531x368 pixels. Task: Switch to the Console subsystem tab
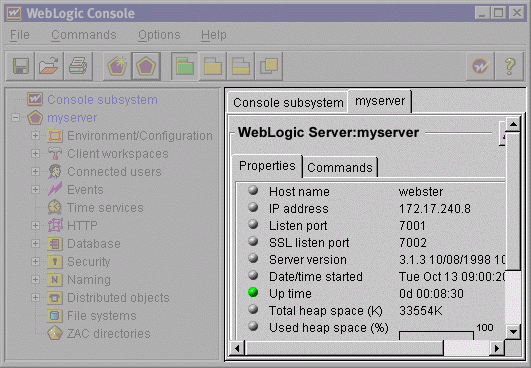pos(288,102)
